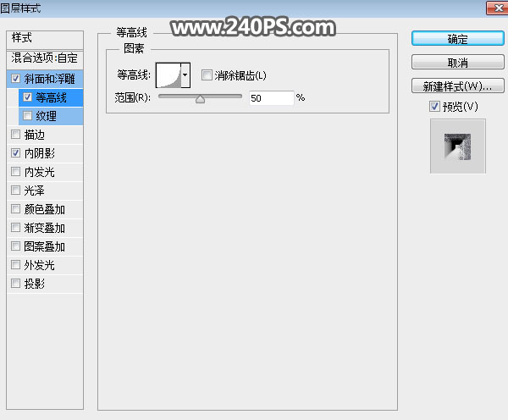Click the 取消 cancel button
This screenshot has height=420, width=508.
click(x=458, y=62)
